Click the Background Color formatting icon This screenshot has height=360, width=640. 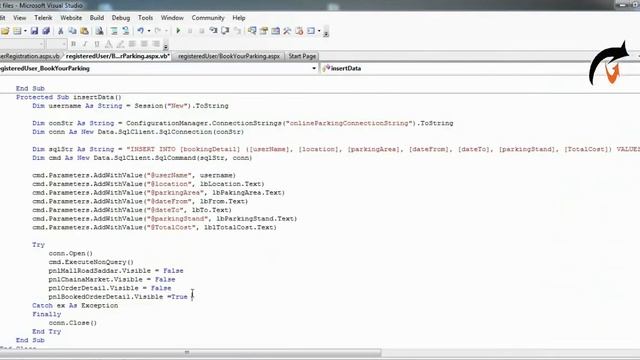tap(120, 44)
